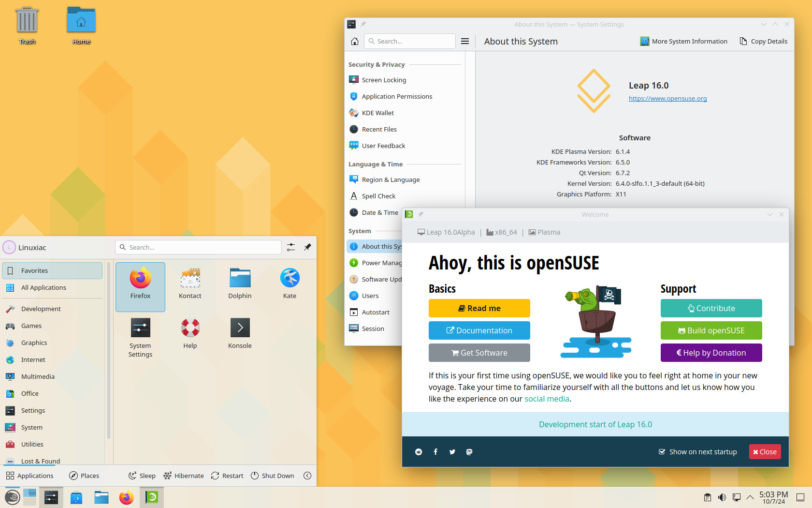Open the clipboard tray icon
This screenshot has width=812, height=508.
coord(708,497)
